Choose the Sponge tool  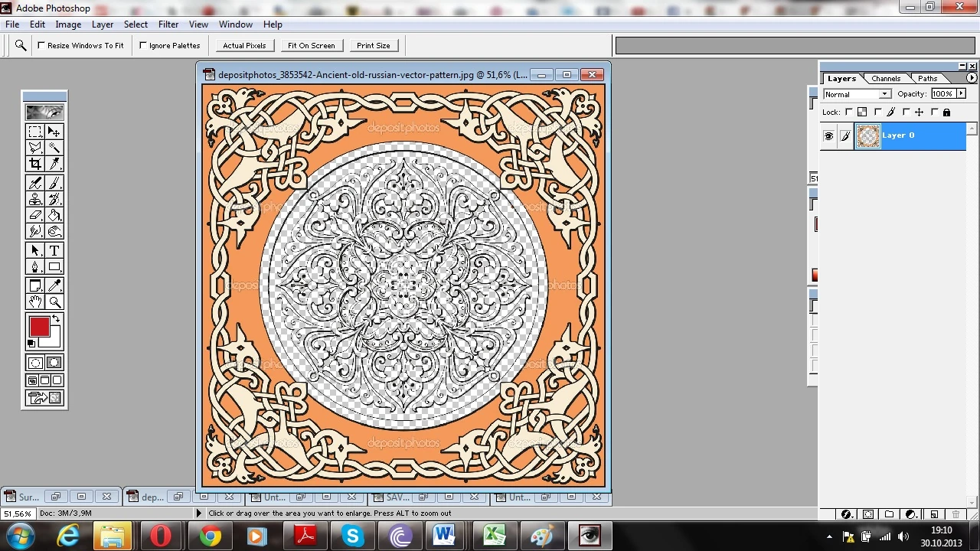(x=54, y=231)
